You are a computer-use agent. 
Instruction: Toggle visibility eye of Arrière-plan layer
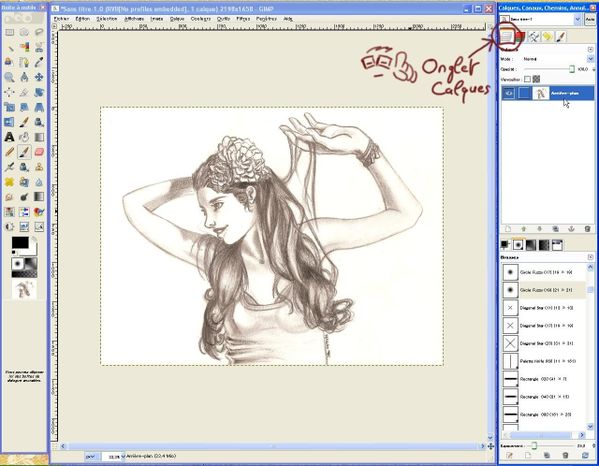(x=508, y=93)
